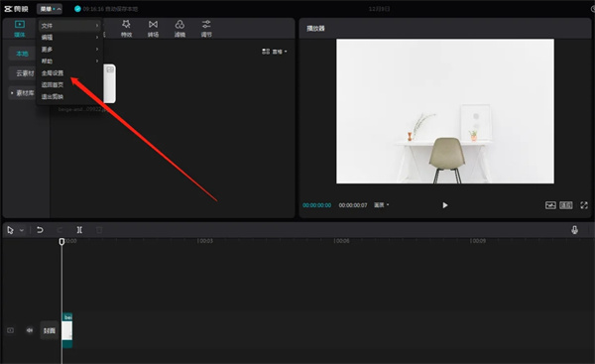Open the 调节 adjustment sliders icon
Image resolution: width=595 pixels, height=364 pixels.
pos(206,29)
